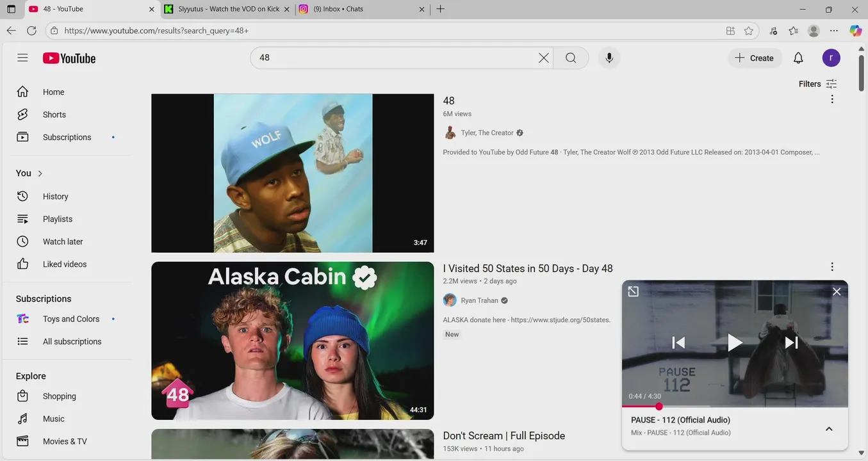
Task: Seek on the miniplayer progress bar
Action: 735,406
